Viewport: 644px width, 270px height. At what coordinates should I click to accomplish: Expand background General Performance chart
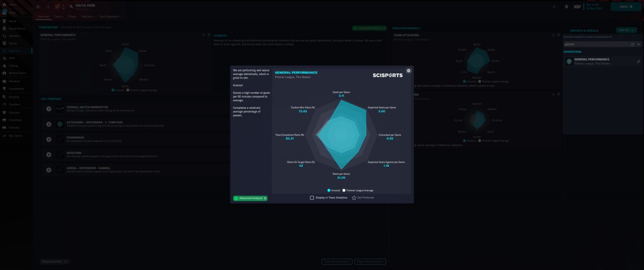[x=209, y=35]
